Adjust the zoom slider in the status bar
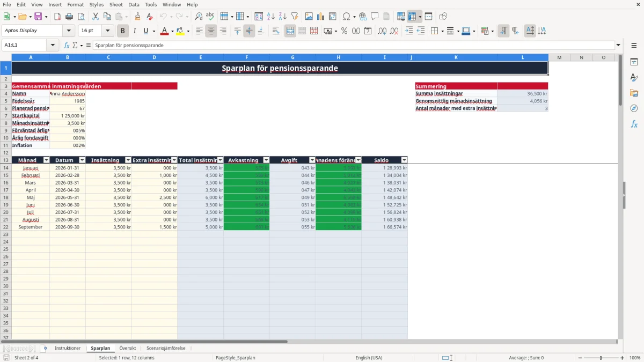The height and width of the screenshot is (362, 644). (x=601, y=358)
